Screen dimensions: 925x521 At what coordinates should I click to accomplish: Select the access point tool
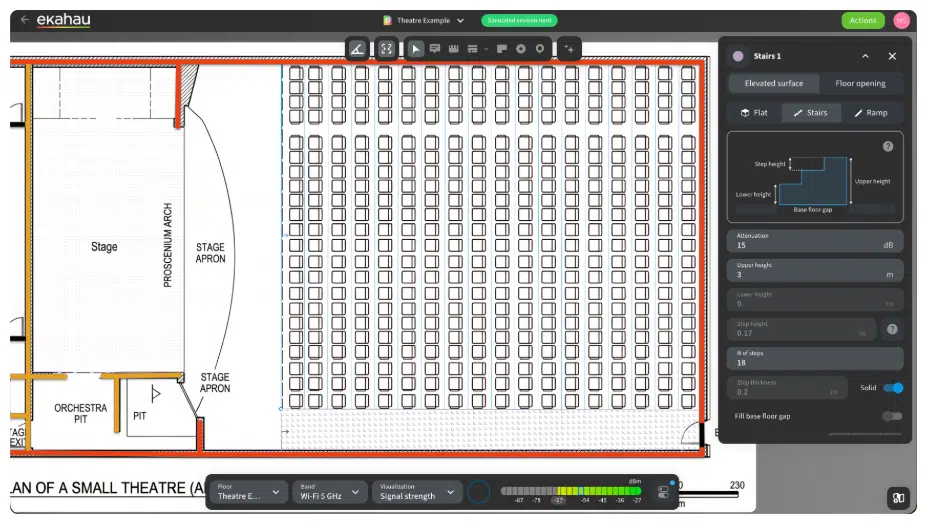(521, 49)
